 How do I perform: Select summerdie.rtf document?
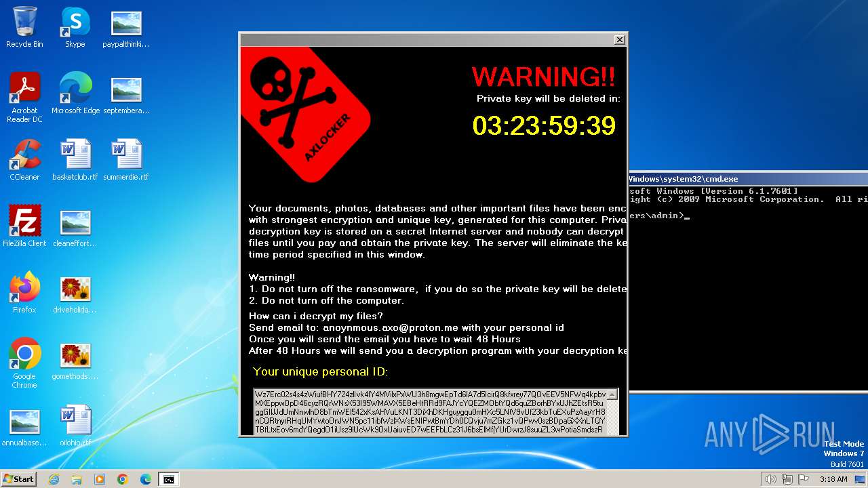click(126, 160)
